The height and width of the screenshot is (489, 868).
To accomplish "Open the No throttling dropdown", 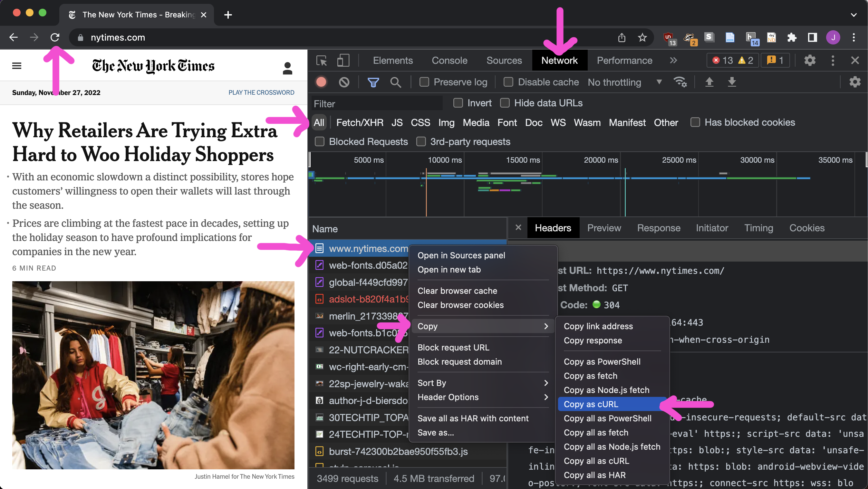I will coord(624,82).
